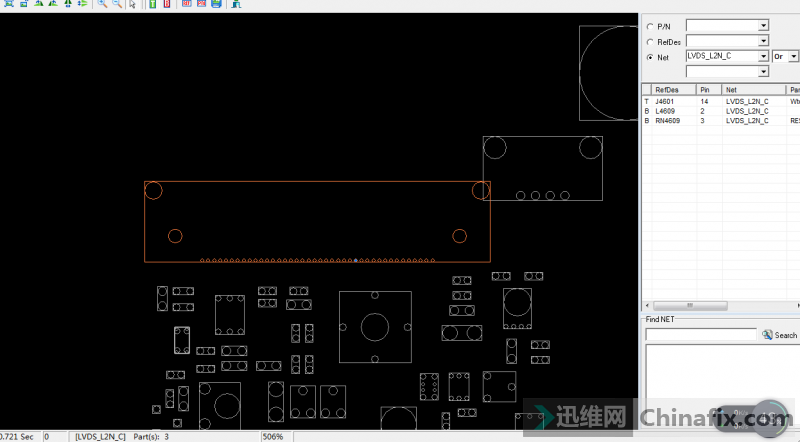800x442 pixels.
Task: Open the Or logic operator dropdown
Action: coord(793,56)
